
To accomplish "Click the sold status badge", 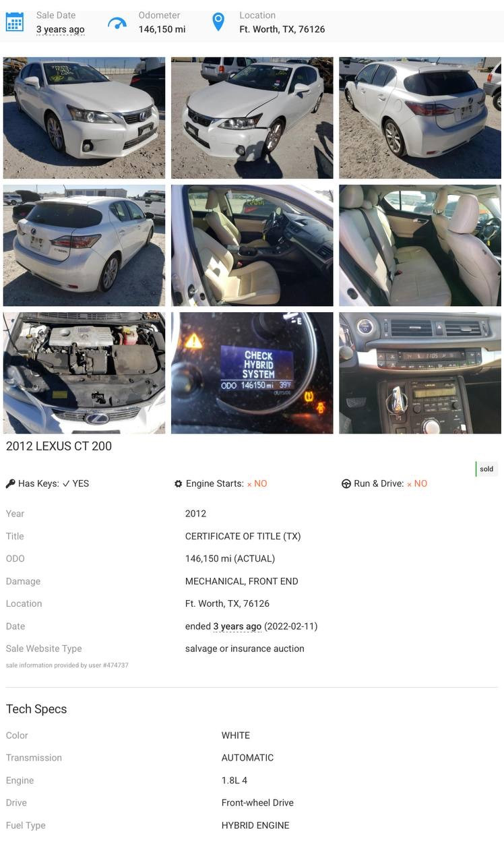I will click(486, 469).
